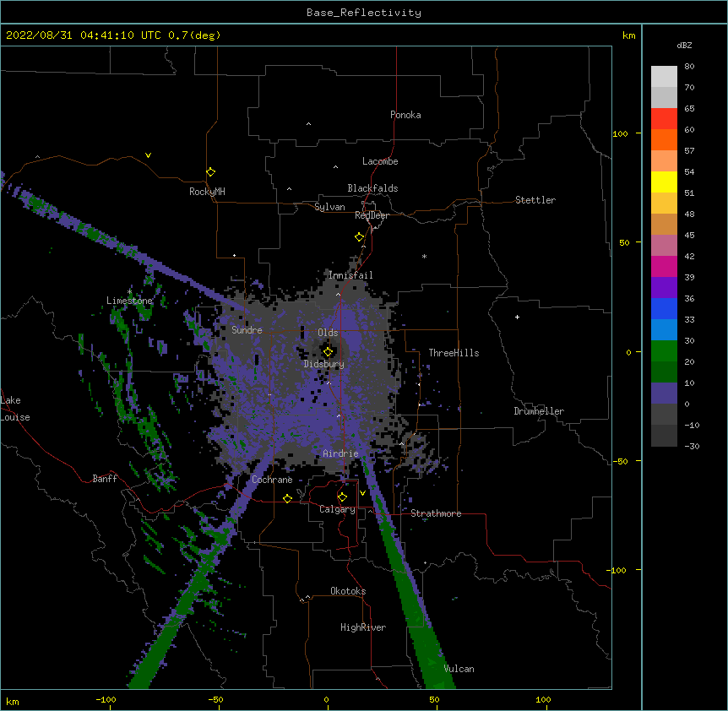Click the white caret marker west of Blackfalds
Viewport: 728px width, 711px height.
(x=289, y=189)
